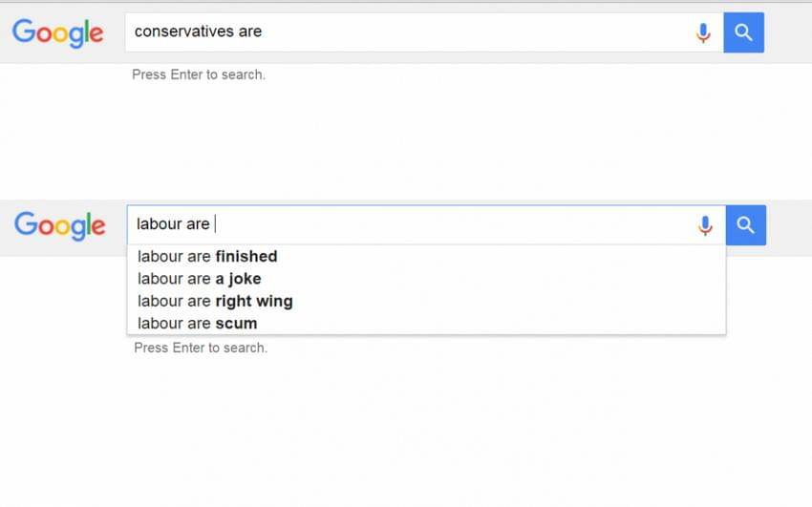Select suggestion "labour are finished"
Viewport: 812px width, 507px height.
pos(207,256)
